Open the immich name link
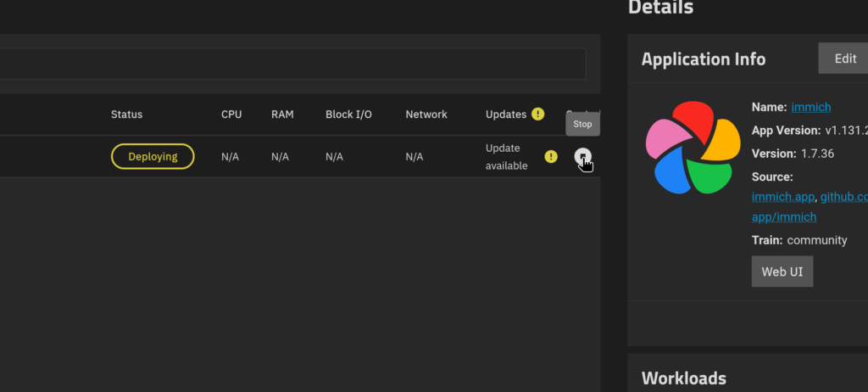Image resolution: width=868 pixels, height=392 pixels. tap(811, 107)
